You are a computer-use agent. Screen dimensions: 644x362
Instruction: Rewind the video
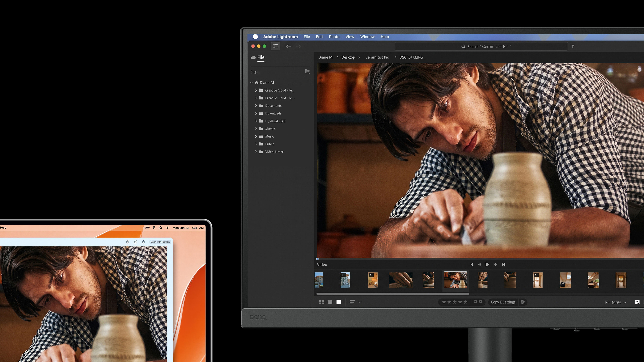click(479, 265)
